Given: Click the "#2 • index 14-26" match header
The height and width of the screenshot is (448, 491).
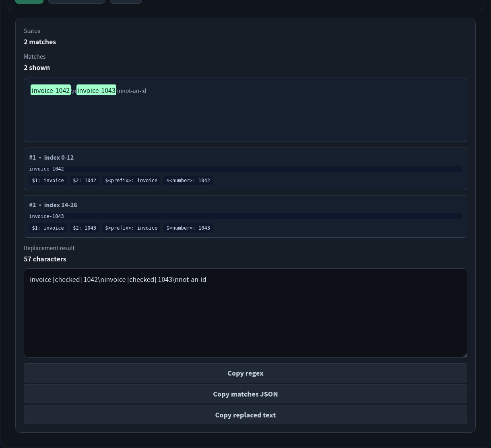Looking at the screenshot, I should (x=53, y=205).
